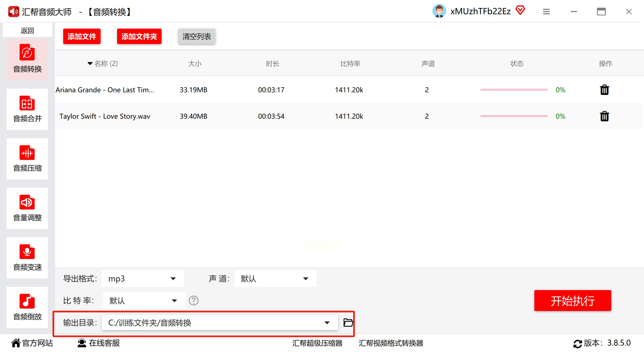This screenshot has height=352, width=644.
Task: Click progress bar of Ariana Grande file
Action: point(513,90)
